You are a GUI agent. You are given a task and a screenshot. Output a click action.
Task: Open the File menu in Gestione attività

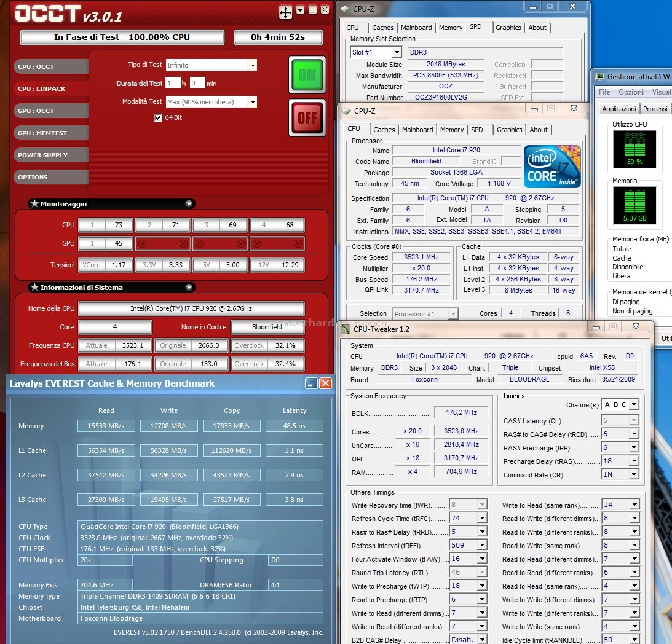[604, 92]
